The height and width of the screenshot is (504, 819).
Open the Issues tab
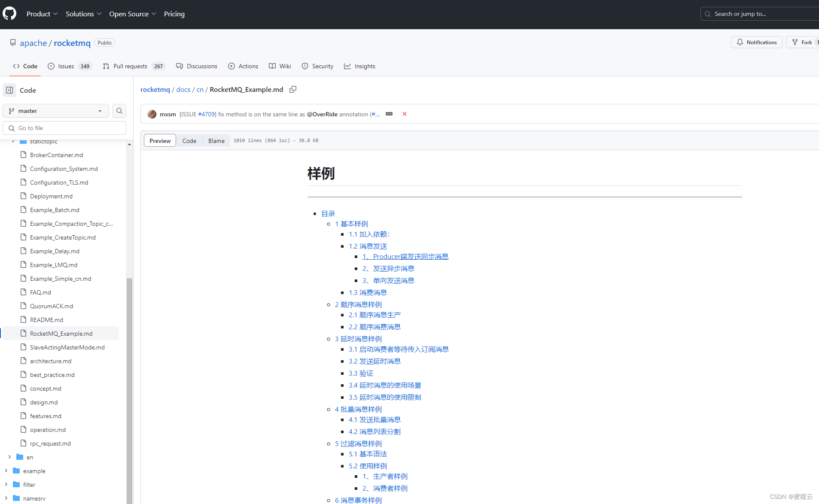coord(66,66)
